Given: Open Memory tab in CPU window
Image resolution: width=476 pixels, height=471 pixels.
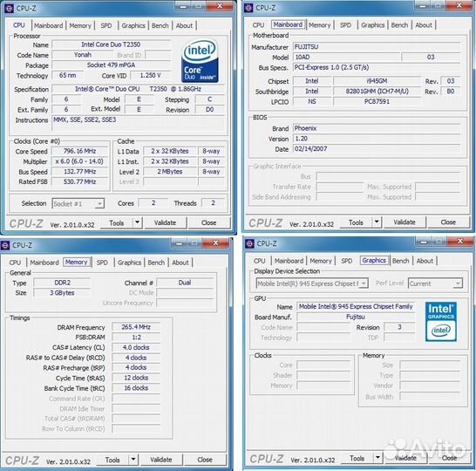Looking at the screenshot, I should pyautogui.click(x=80, y=25).
